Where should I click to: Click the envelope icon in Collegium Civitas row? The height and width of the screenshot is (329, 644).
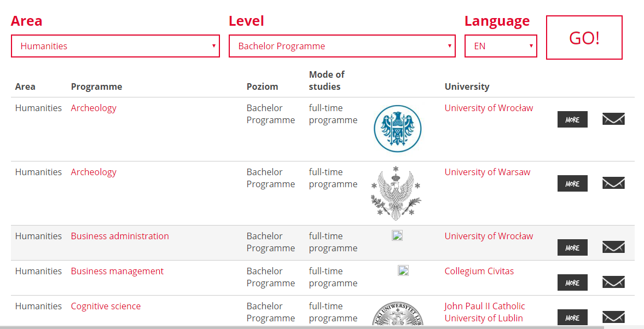(x=613, y=282)
